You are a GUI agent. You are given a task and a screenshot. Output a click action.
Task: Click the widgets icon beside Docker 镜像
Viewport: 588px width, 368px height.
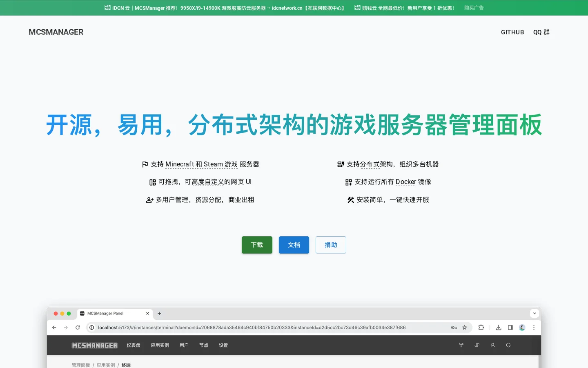coord(349,182)
